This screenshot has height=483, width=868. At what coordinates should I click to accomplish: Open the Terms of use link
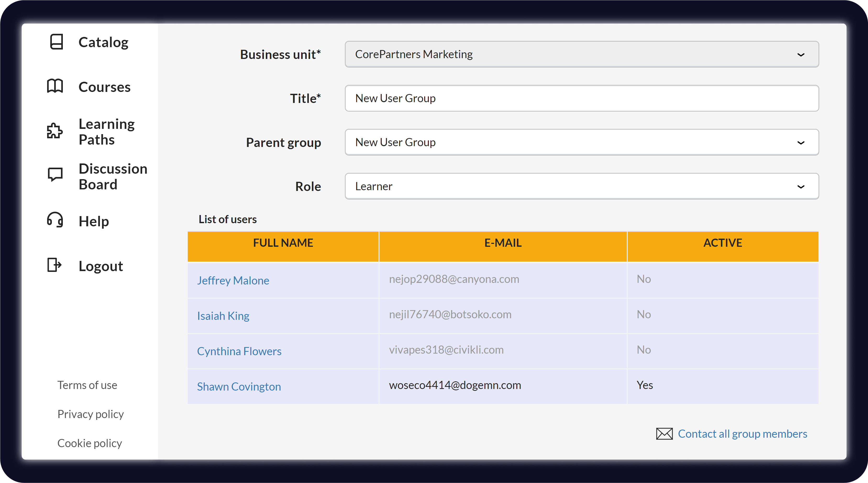[x=87, y=385]
